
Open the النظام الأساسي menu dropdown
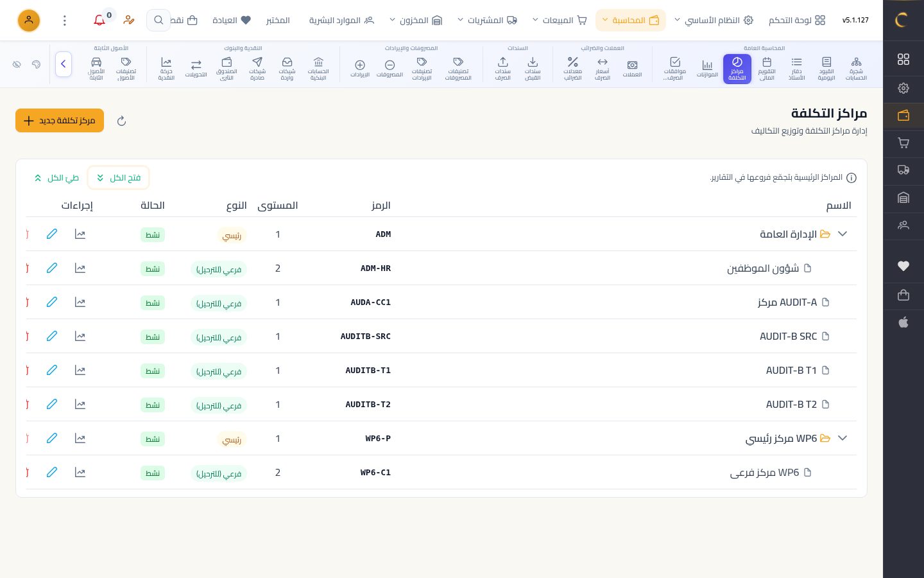(x=714, y=21)
